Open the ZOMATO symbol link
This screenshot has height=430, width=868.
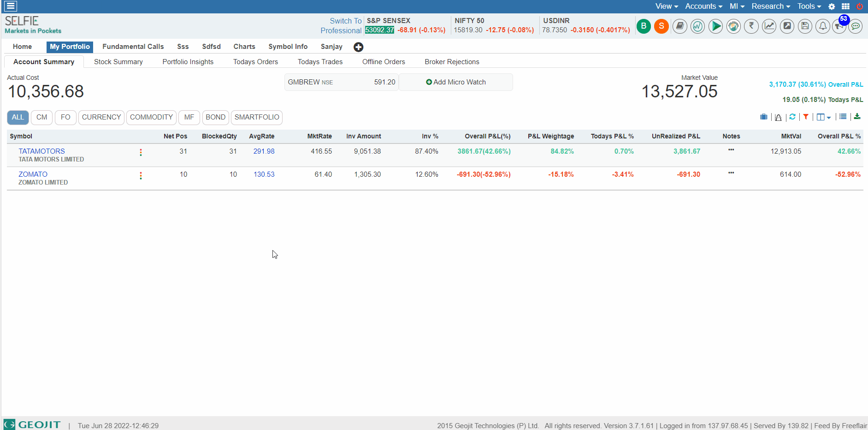tap(33, 174)
